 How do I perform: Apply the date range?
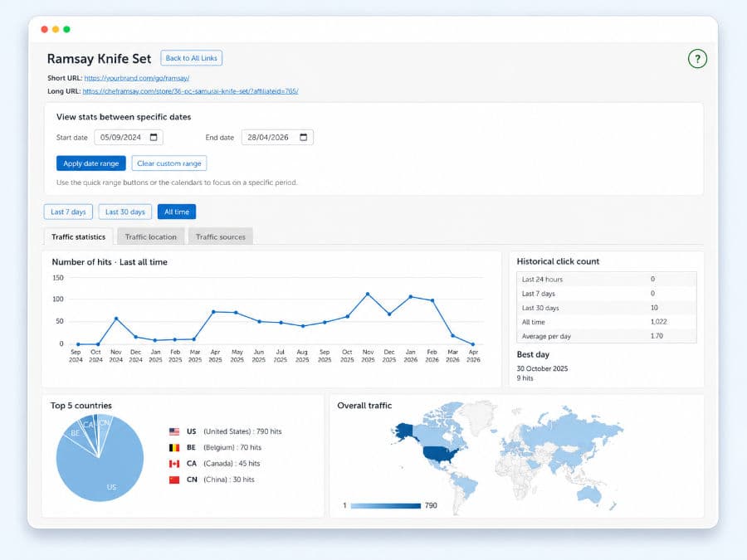tap(91, 163)
